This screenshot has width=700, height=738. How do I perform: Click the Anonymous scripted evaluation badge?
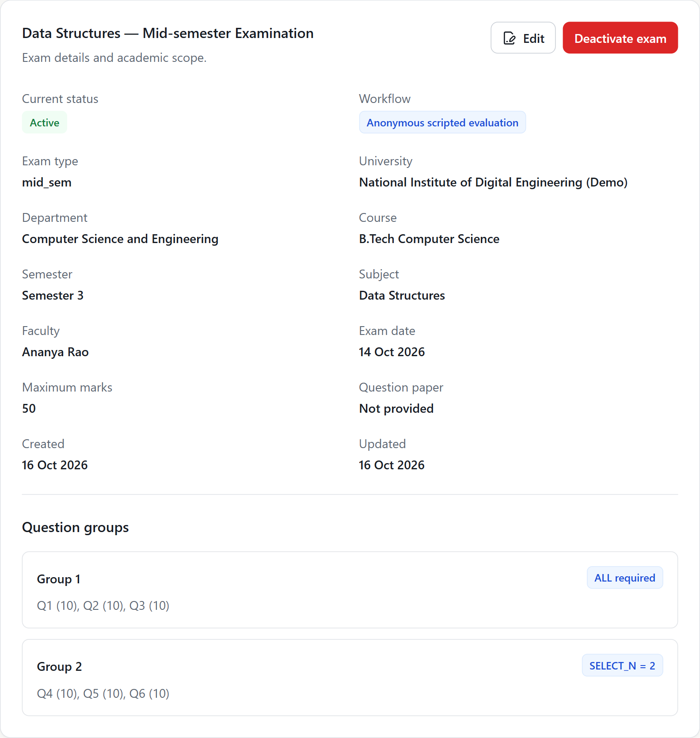click(442, 122)
